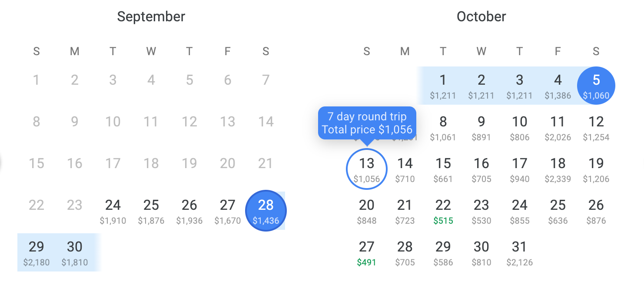Click October 31 priced $2,126
Screen dimensions: 644x288
point(520,252)
